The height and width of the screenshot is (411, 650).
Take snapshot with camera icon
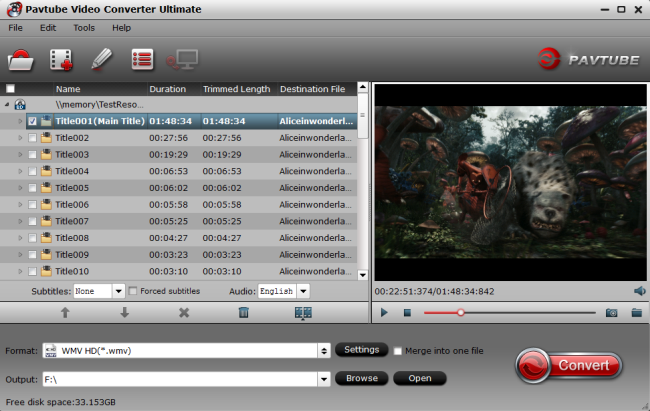611,313
